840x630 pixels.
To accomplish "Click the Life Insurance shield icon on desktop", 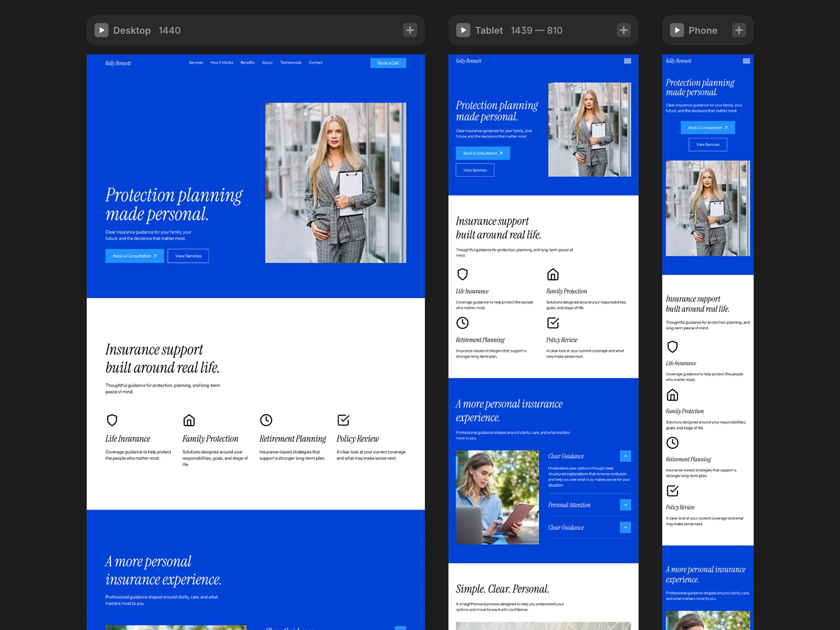I will pyautogui.click(x=112, y=420).
